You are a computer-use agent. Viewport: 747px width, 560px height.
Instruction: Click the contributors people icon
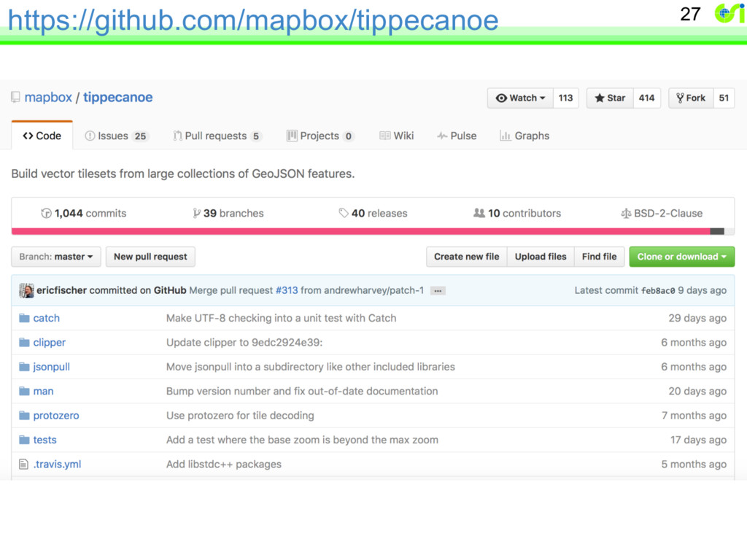pyautogui.click(x=479, y=213)
